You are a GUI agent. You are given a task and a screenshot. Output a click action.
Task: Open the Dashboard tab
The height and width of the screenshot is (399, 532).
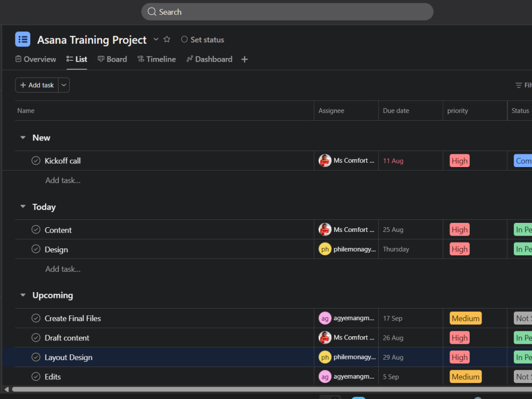tap(209, 59)
